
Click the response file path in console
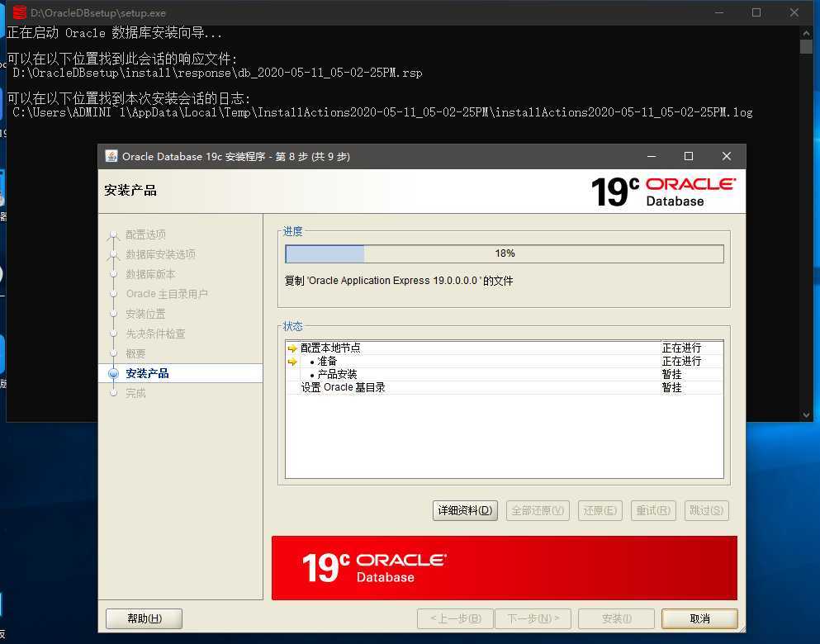click(217, 73)
